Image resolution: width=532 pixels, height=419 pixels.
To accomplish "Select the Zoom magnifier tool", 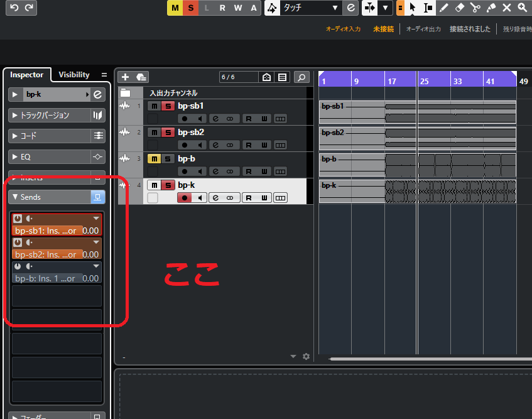I will (523, 8).
